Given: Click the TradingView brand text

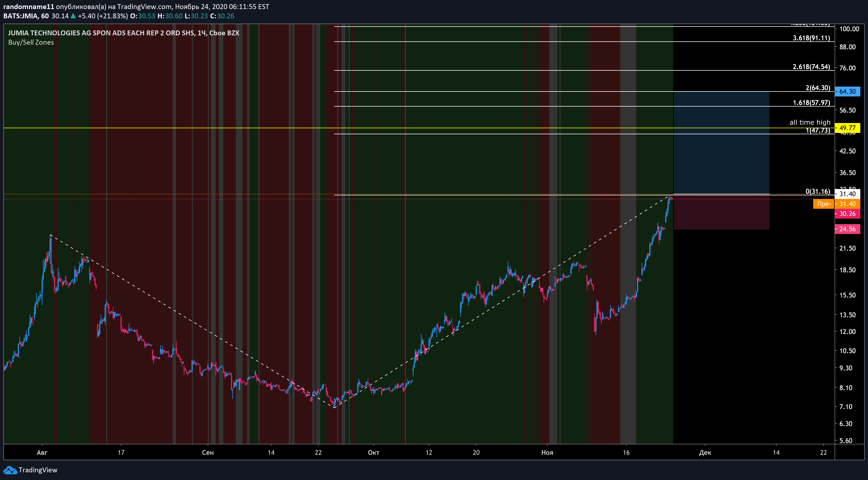Looking at the screenshot, I should [38, 470].
